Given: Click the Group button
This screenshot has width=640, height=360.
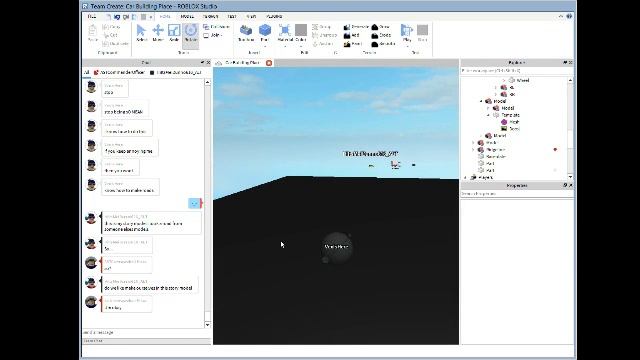Looking at the screenshot, I should (x=322, y=27).
